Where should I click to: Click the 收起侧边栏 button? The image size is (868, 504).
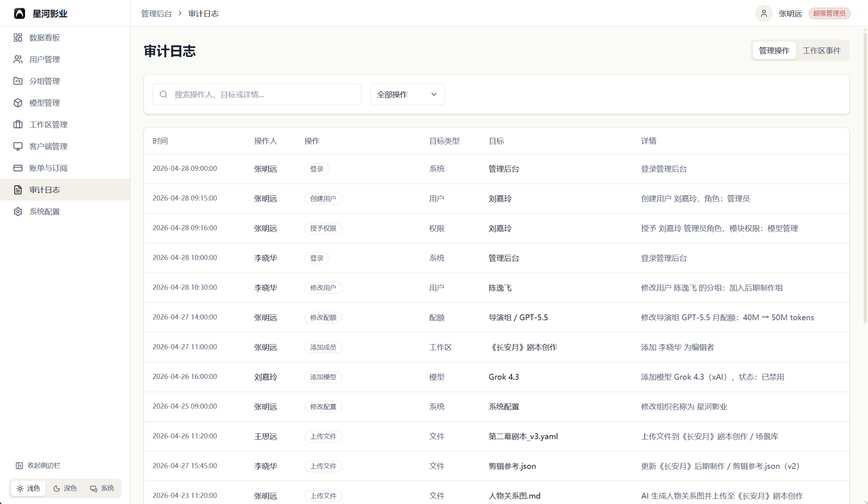(x=38, y=465)
